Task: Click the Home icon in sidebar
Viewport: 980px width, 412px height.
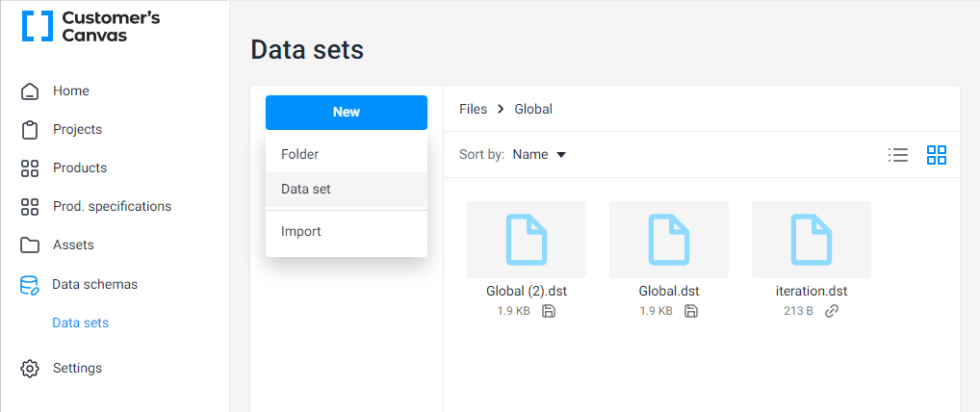Action: pos(30,91)
